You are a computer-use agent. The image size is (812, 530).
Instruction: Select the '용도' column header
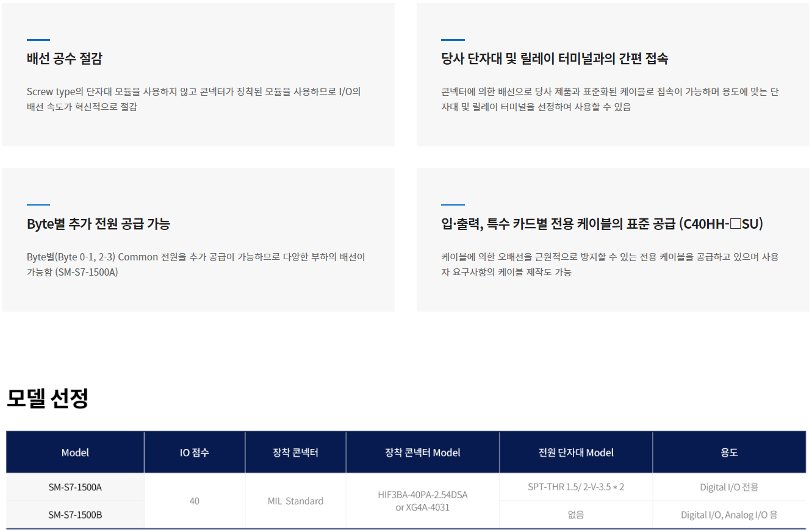pyautogui.click(x=729, y=453)
